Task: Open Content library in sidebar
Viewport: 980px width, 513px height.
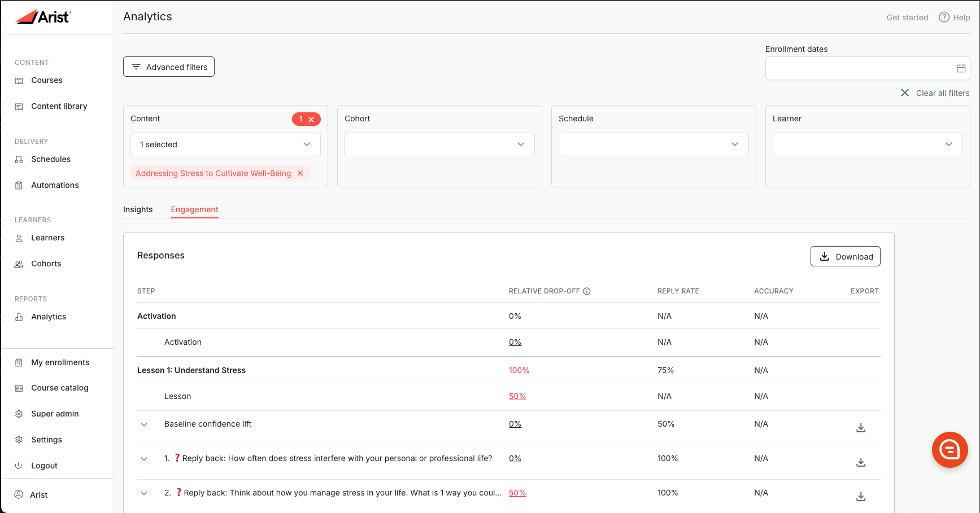Action: tap(59, 106)
